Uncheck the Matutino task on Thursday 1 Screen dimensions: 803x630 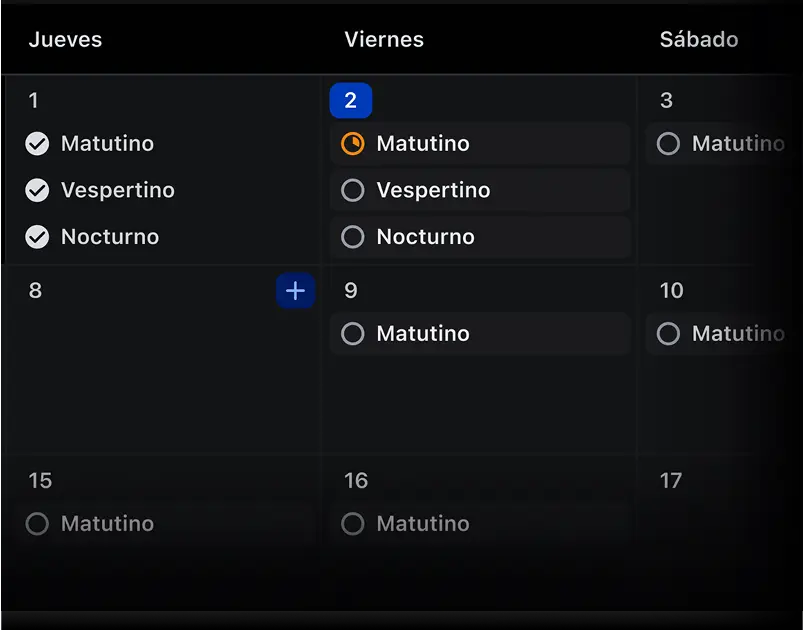point(37,144)
